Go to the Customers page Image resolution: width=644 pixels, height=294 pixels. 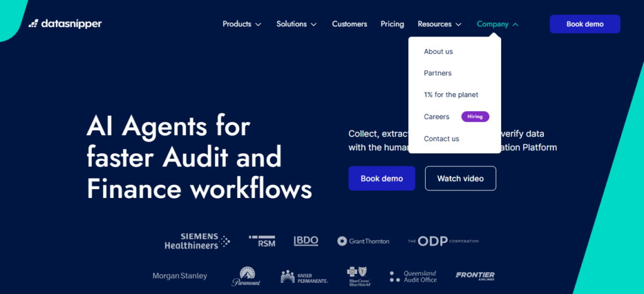[350, 24]
